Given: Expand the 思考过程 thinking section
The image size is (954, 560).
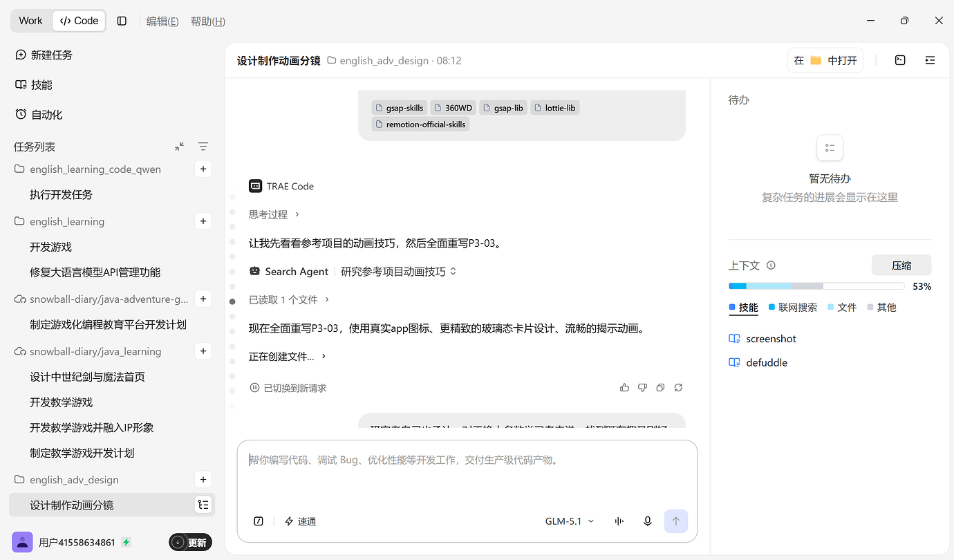Looking at the screenshot, I should click(274, 214).
